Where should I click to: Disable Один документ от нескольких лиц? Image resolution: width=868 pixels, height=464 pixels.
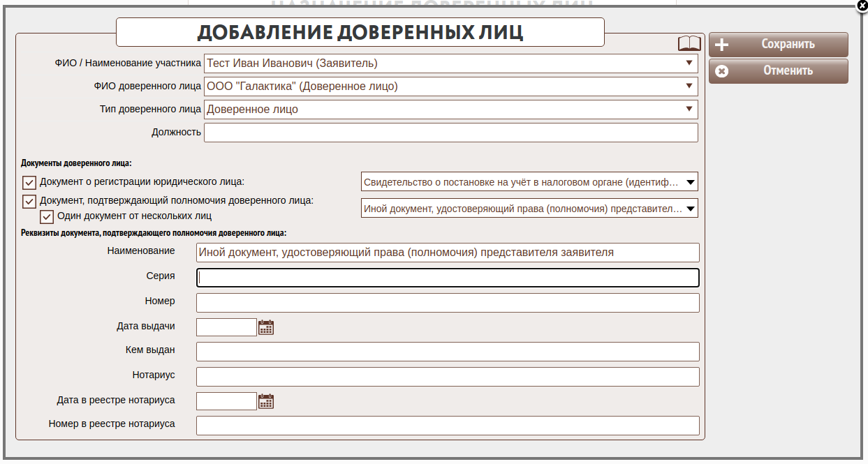[47, 216]
